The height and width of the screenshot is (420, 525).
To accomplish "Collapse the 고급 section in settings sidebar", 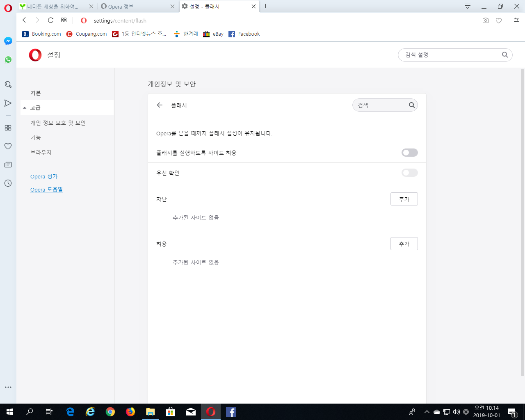I will 67,108.
